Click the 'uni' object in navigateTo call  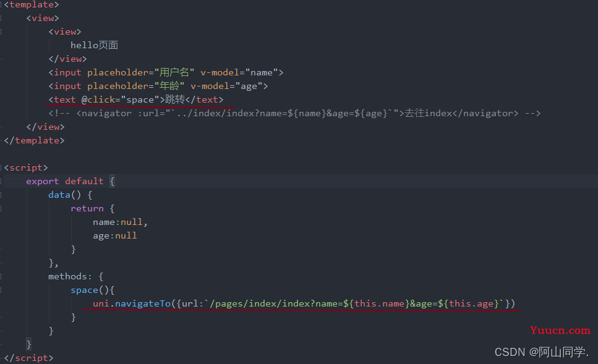tap(101, 304)
